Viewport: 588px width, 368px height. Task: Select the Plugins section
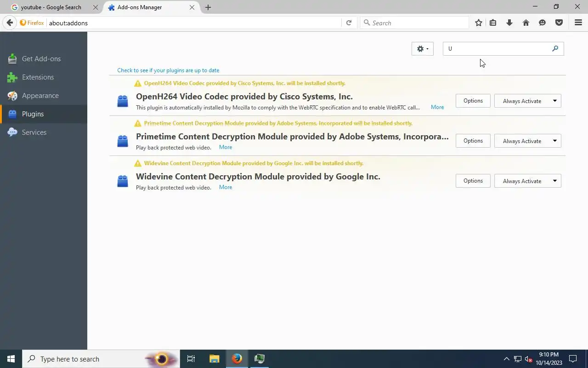click(44, 114)
